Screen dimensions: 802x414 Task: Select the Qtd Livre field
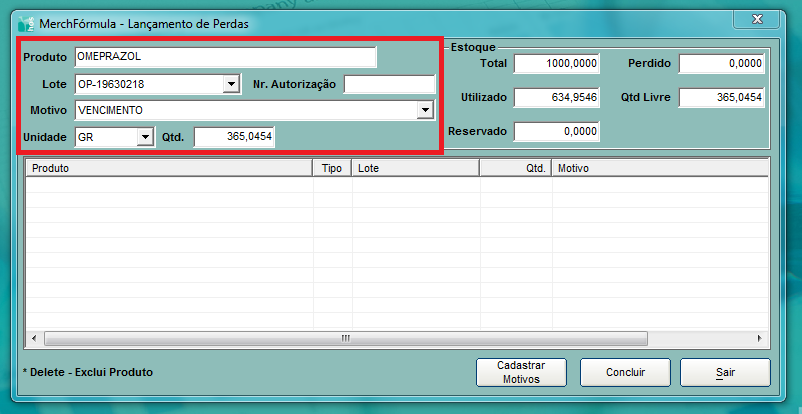(x=720, y=98)
